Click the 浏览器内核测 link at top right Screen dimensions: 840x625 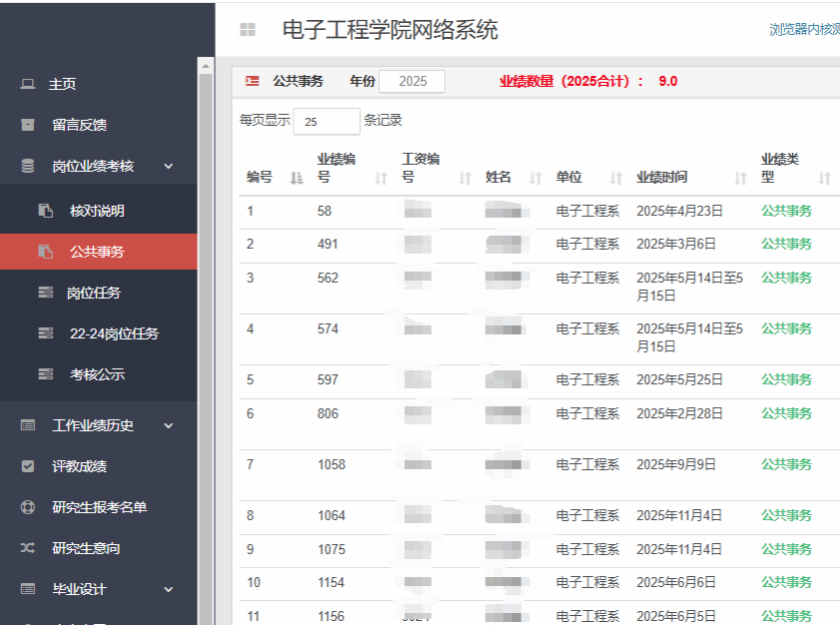point(804,30)
